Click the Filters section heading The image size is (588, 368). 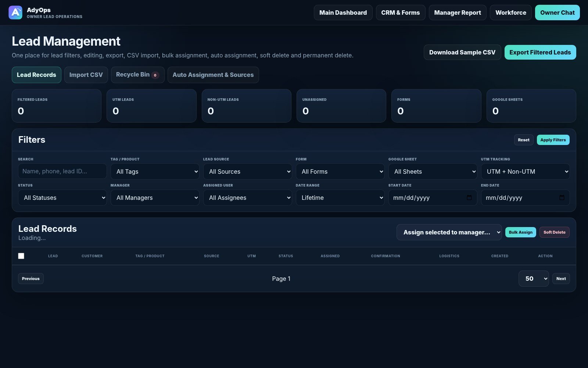point(32,140)
